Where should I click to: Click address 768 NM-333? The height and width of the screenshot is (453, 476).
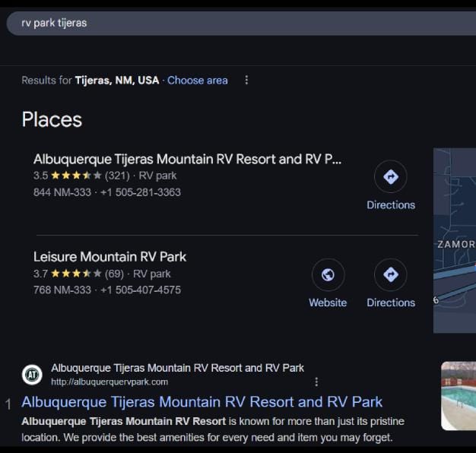pos(62,290)
